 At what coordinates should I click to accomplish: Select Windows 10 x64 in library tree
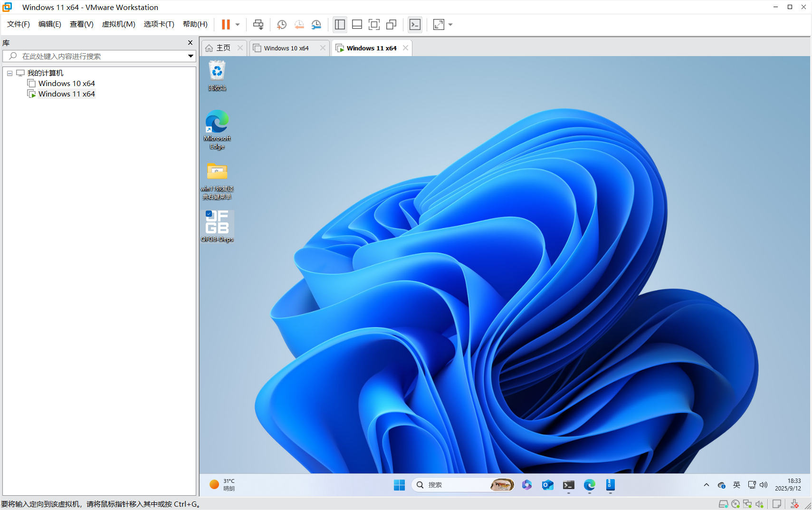coord(67,84)
